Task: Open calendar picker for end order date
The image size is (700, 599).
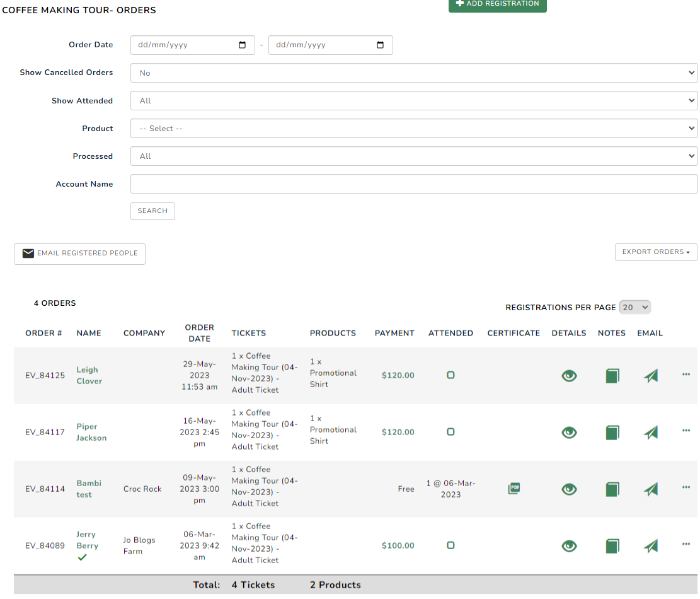Action: coord(381,45)
